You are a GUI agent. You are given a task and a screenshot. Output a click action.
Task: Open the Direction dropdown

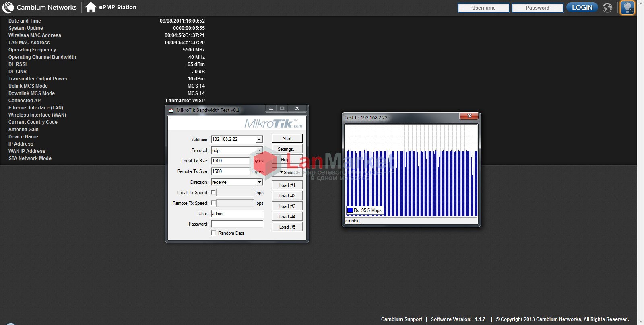pyautogui.click(x=259, y=182)
